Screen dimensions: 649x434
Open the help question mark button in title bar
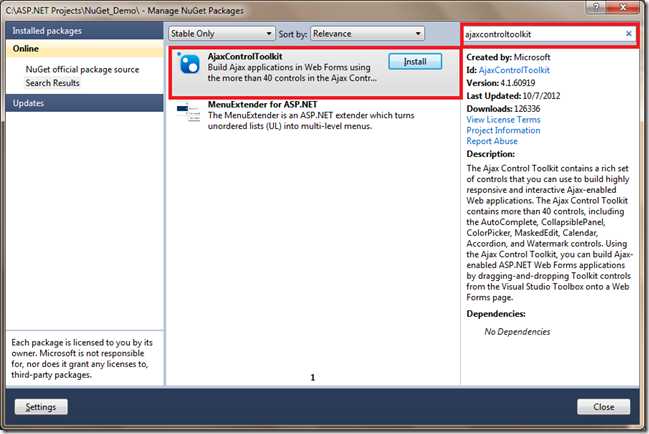point(596,7)
